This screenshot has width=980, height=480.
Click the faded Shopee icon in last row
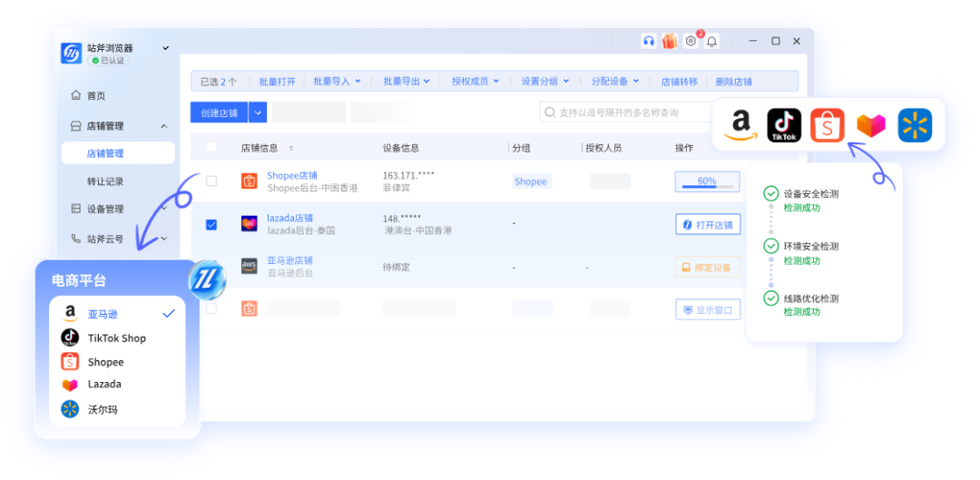pos(249,309)
